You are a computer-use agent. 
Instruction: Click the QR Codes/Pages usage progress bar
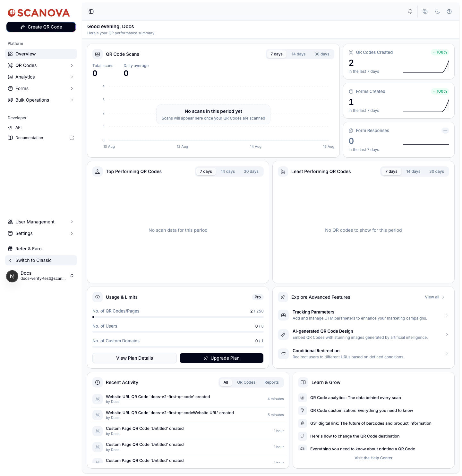[178, 317]
